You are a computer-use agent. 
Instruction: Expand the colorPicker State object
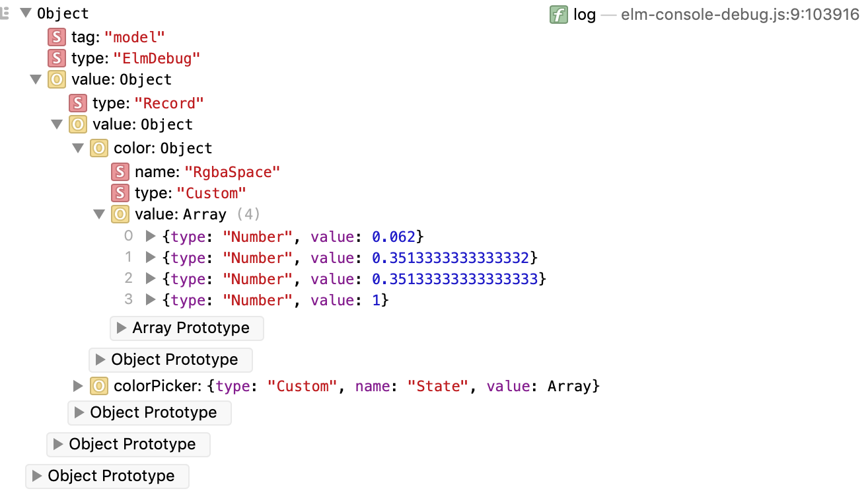77,386
